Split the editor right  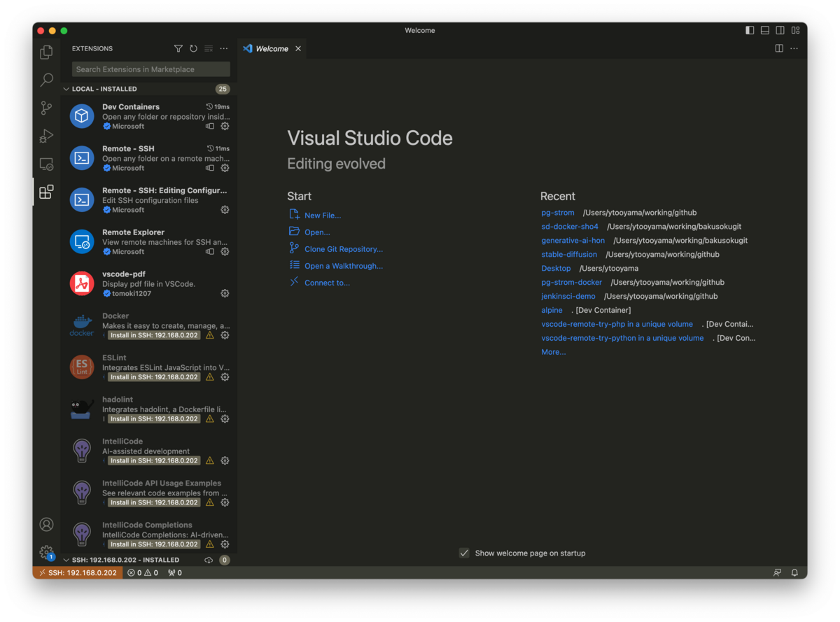779,48
